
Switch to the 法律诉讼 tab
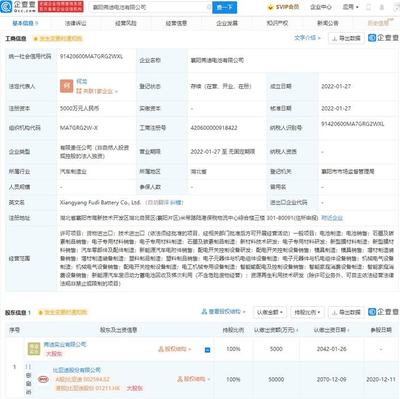75,23
